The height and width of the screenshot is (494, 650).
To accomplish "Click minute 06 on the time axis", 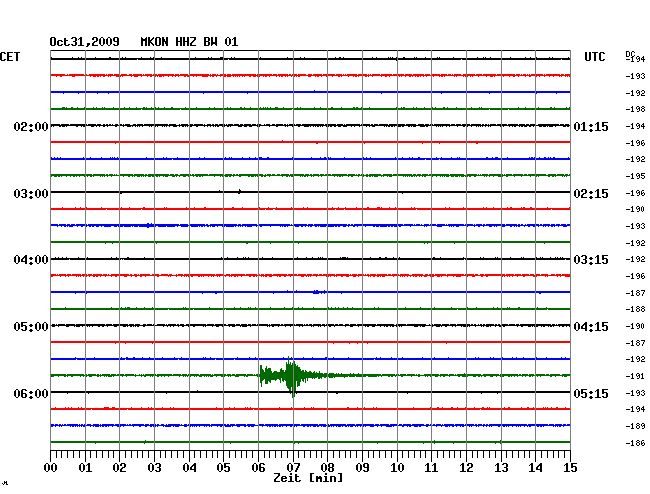I will click(x=258, y=467).
